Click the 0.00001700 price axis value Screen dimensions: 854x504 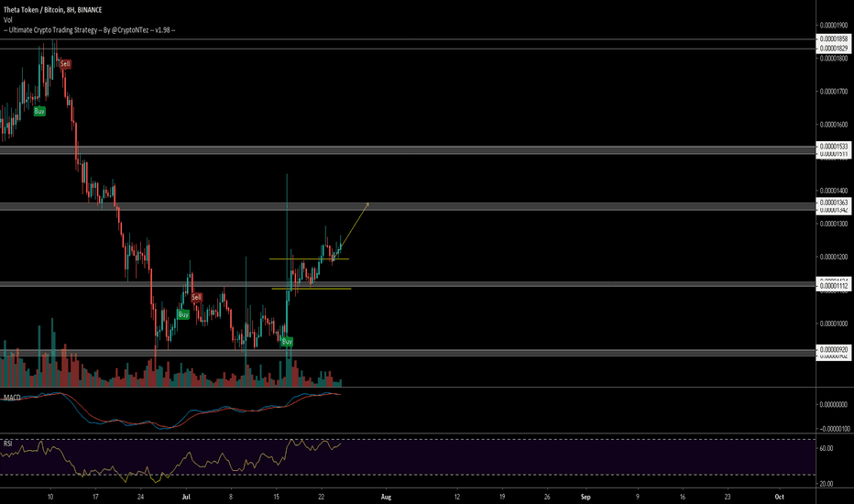click(x=834, y=92)
